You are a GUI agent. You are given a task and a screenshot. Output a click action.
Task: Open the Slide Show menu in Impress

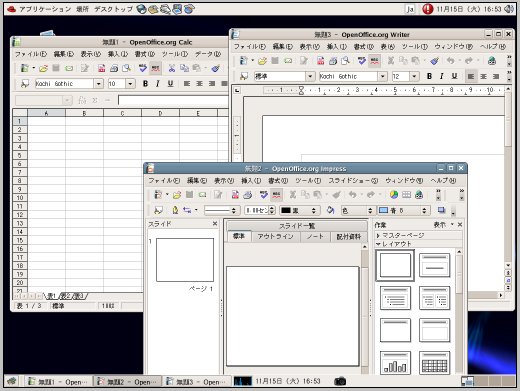tap(353, 181)
